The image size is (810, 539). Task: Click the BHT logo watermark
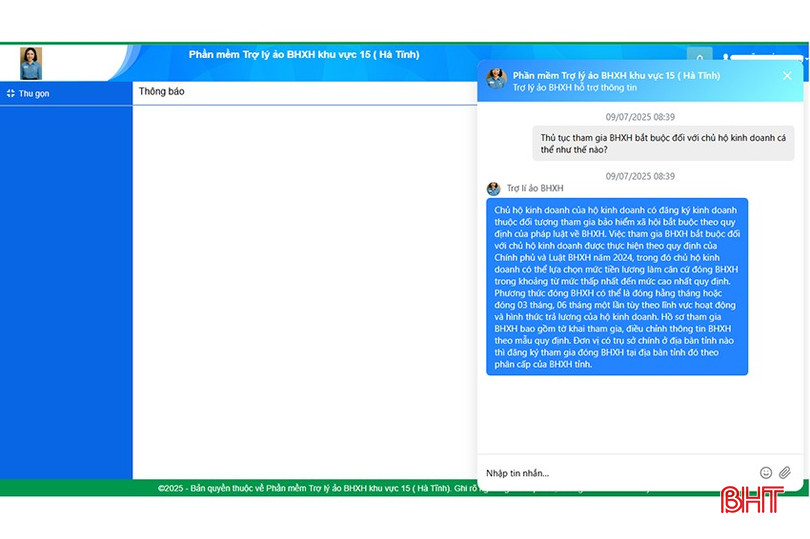752,500
